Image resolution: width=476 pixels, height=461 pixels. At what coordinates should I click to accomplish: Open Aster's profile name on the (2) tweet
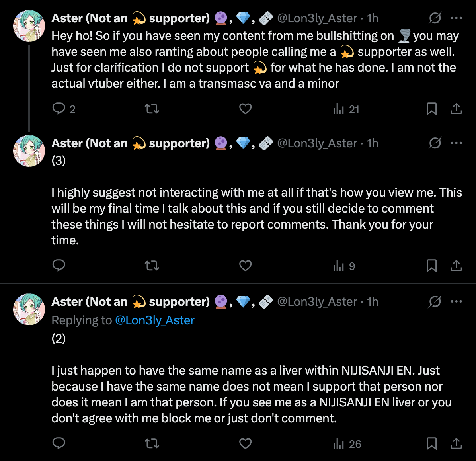click(x=131, y=302)
